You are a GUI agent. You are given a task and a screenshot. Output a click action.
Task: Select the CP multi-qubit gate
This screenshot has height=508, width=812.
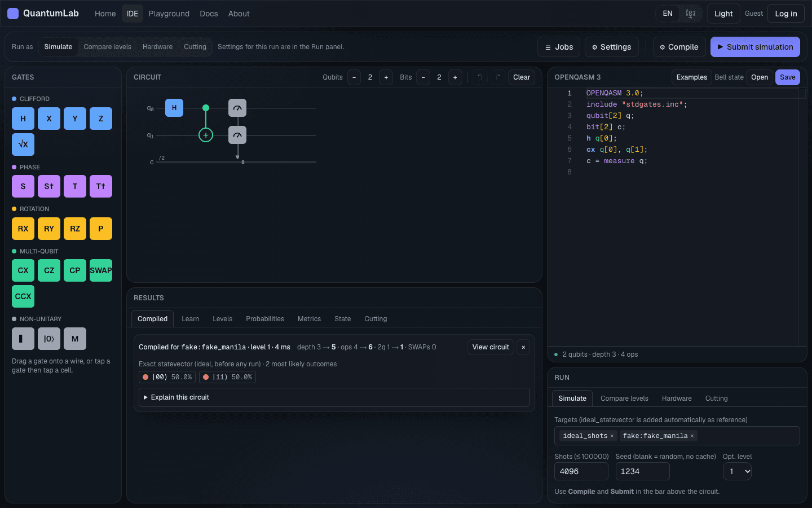(75, 270)
